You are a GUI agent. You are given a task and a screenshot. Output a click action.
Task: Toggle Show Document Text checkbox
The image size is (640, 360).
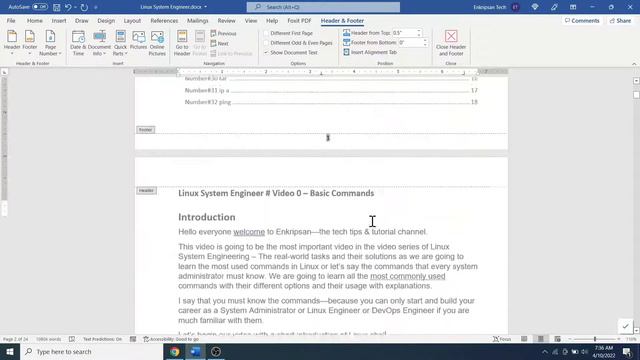pyautogui.click(x=291, y=53)
